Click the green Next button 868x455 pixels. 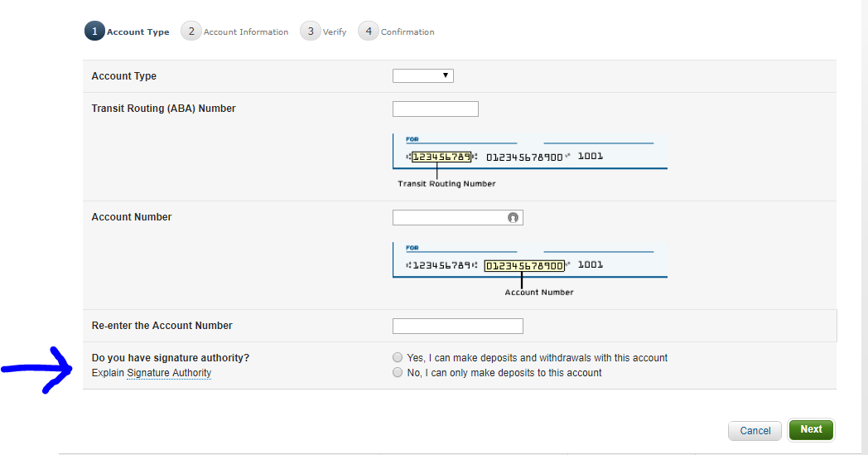pos(811,429)
